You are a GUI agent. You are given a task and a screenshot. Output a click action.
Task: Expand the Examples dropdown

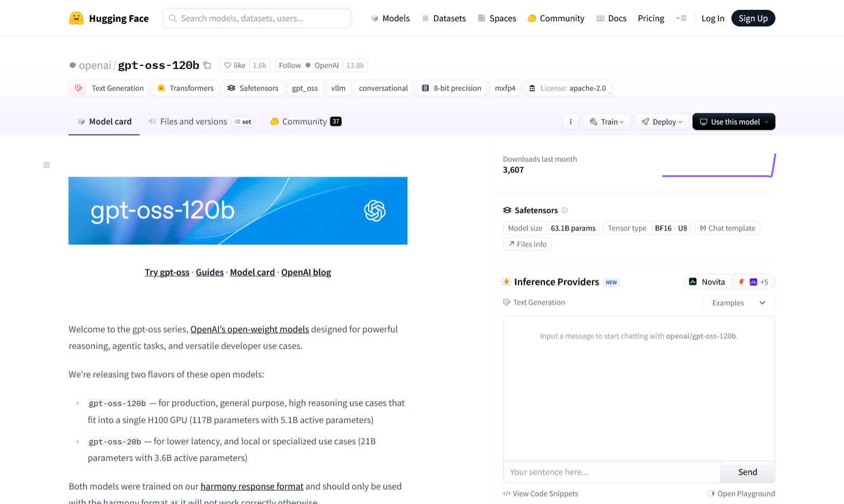[x=739, y=303]
